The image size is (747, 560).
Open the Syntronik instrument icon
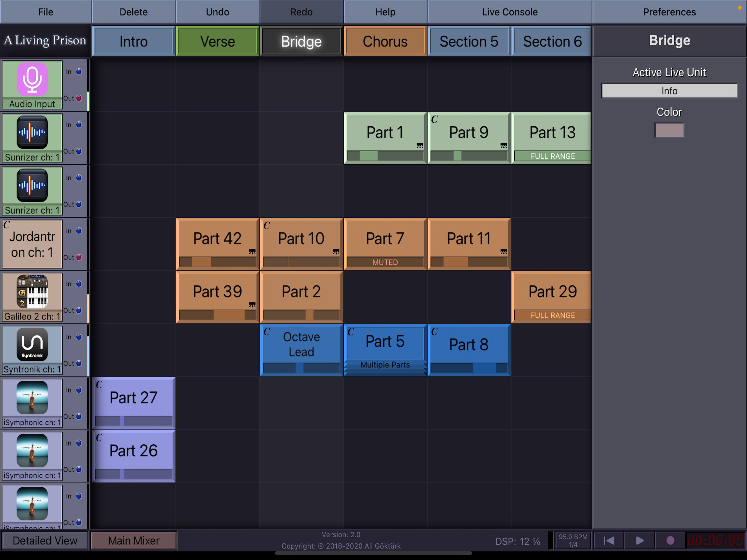(x=32, y=344)
